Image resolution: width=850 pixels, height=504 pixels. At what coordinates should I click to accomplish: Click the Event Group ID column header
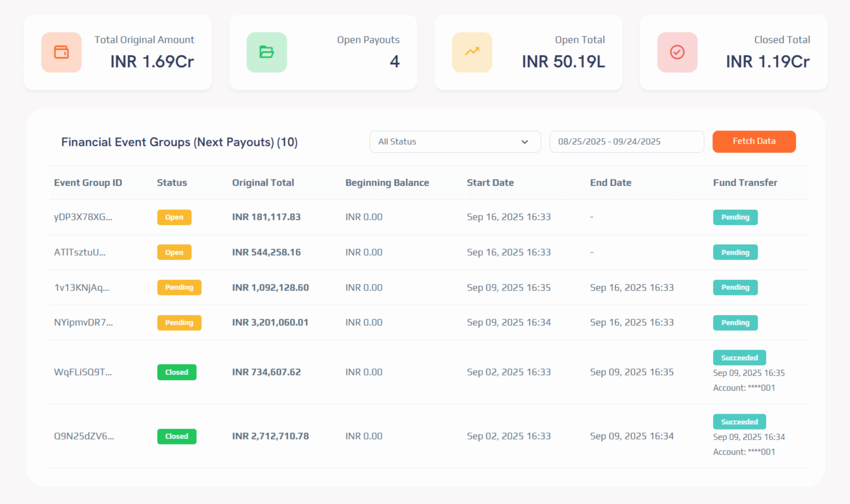tap(88, 183)
